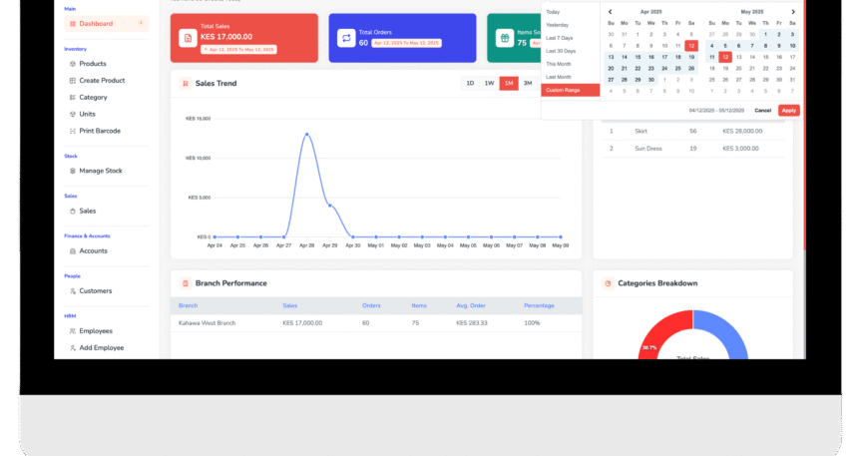Click the Manage Stock icon
The image size is (868, 456).
(x=73, y=171)
